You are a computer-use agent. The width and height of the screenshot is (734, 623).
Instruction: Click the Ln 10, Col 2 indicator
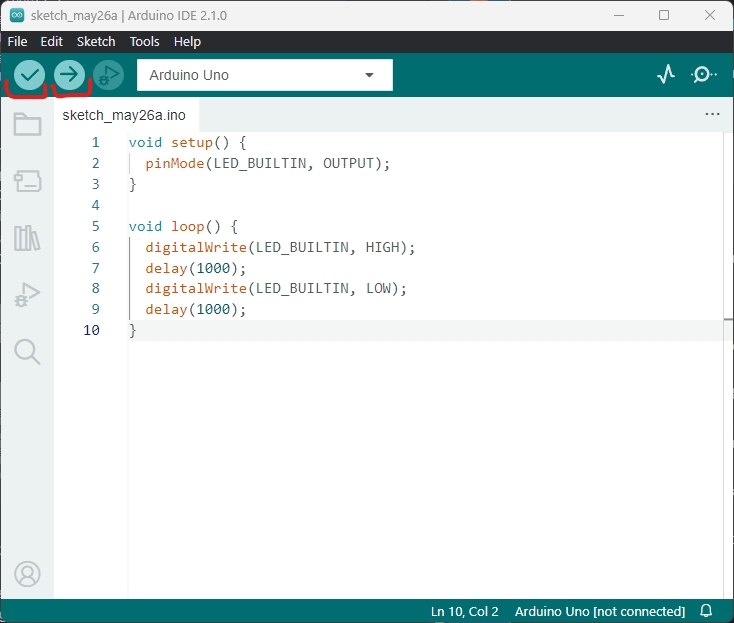pyautogui.click(x=465, y=611)
